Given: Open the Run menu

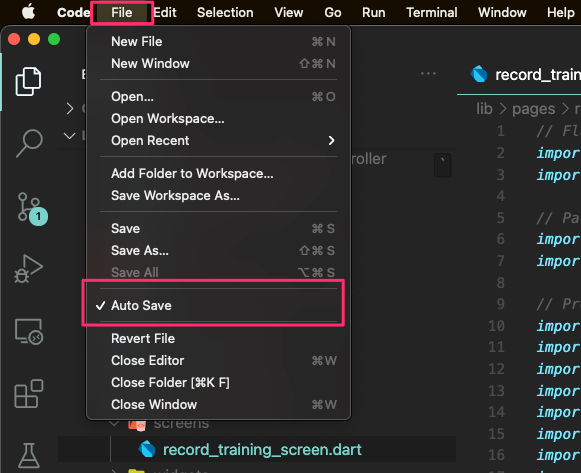Looking at the screenshot, I should tap(374, 13).
